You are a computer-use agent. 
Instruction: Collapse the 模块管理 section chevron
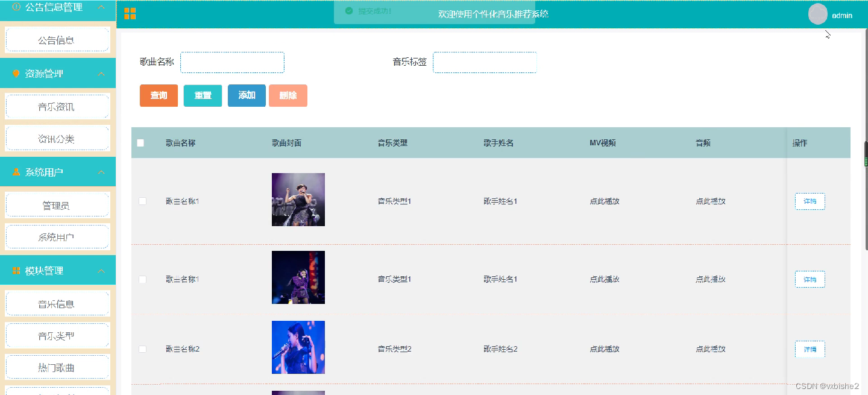101,271
